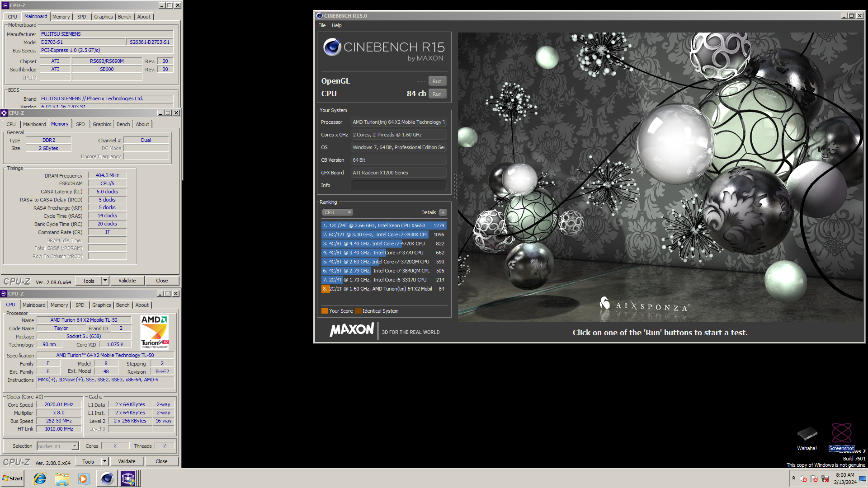Open the Help menu in Cinebench
868x488 pixels.
click(337, 25)
